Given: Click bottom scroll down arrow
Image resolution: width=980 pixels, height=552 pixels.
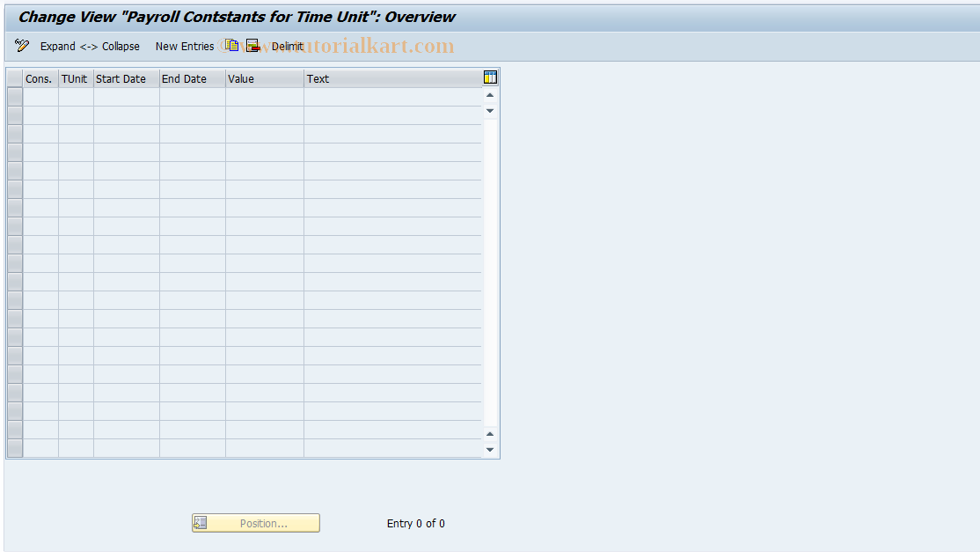Looking at the screenshot, I should coord(490,450).
